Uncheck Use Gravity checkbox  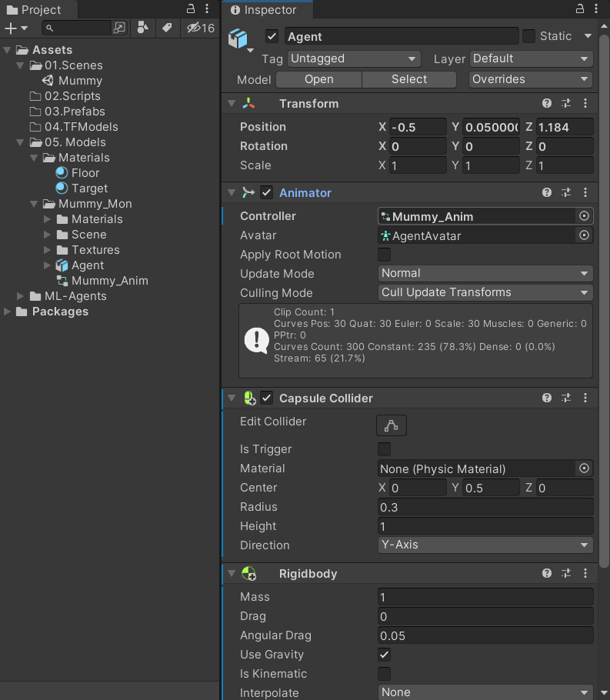384,655
